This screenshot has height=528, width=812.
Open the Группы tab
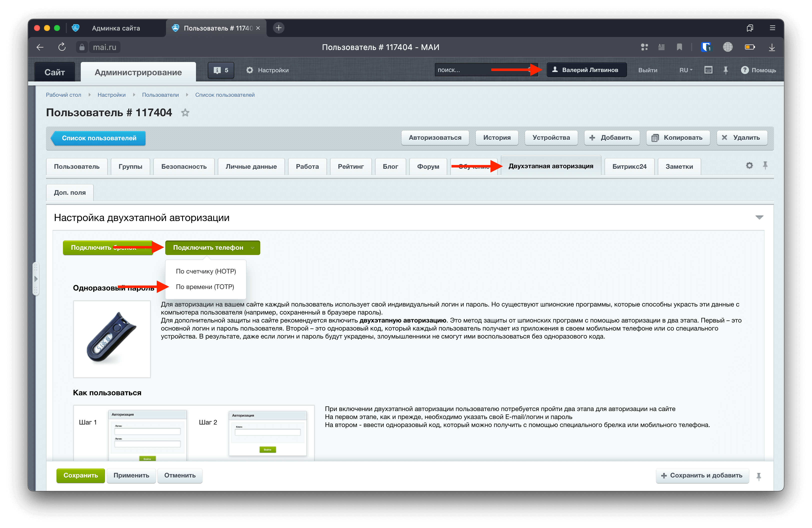pyautogui.click(x=130, y=167)
